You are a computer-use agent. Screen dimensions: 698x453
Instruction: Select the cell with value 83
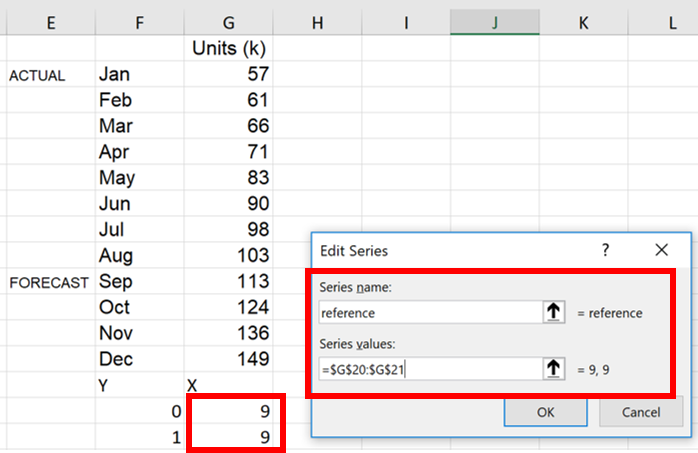click(228, 178)
